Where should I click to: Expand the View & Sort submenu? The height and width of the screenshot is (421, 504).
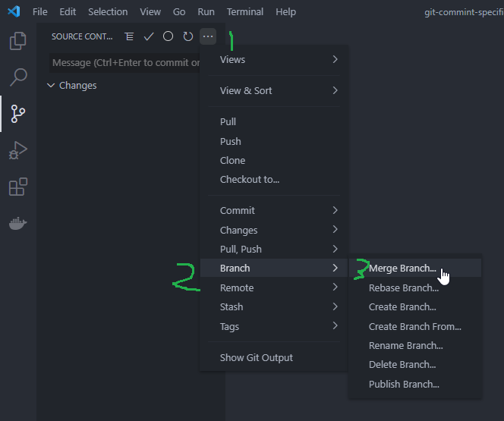point(274,91)
